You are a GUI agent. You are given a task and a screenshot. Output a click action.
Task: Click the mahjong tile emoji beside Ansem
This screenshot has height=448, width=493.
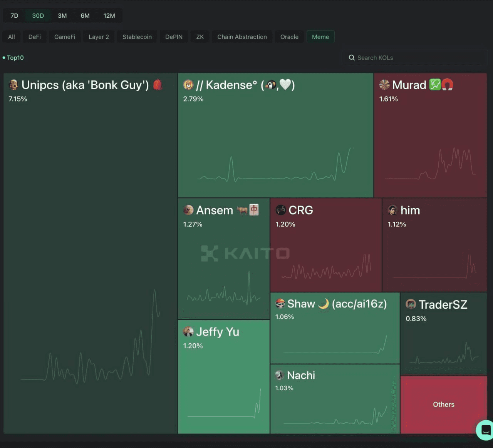click(x=254, y=210)
